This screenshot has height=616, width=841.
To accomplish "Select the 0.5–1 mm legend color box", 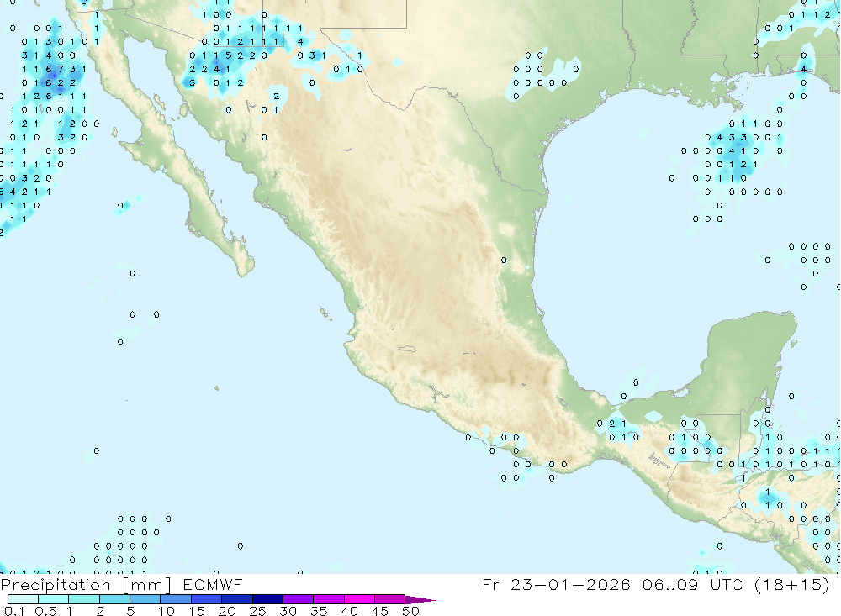I will click(x=54, y=599).
